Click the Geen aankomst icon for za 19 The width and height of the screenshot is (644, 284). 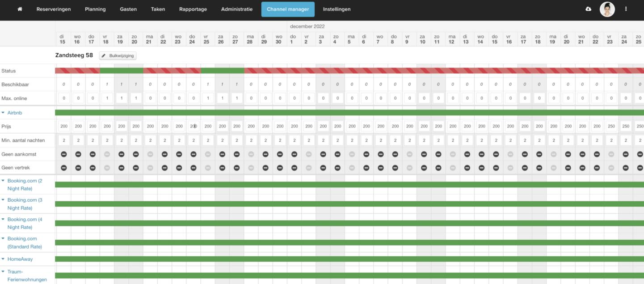pyautogui.click(x=121, y=154)
